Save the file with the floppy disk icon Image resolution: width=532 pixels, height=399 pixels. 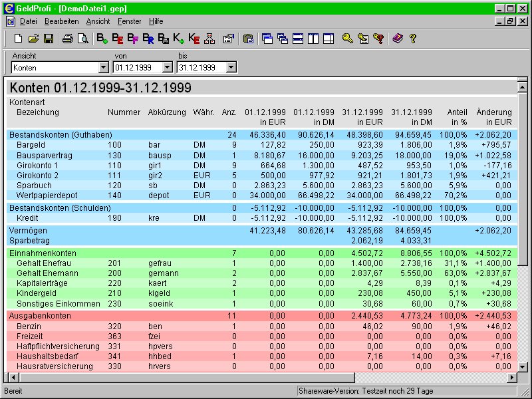click(x=49, y=39)
